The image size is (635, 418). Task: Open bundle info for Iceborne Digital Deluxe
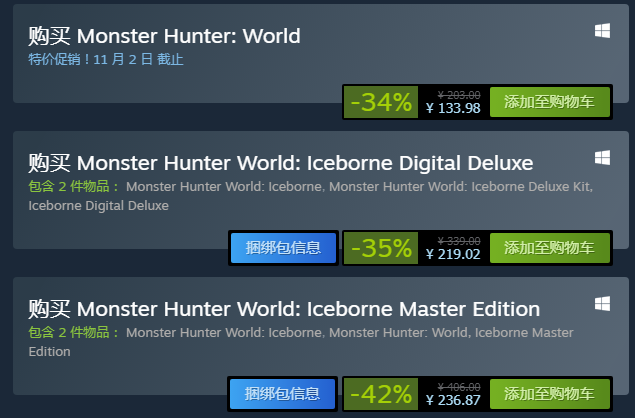tap(283, 248)
